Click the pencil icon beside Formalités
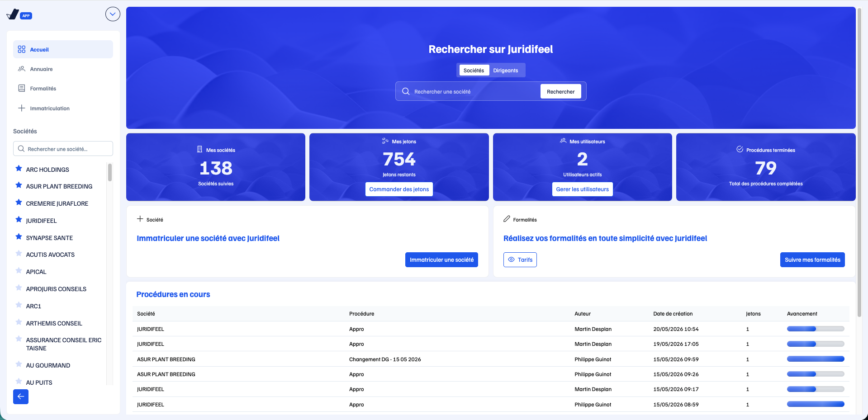The width and height of the screenshot is (868, 420). click(x=507, y=219)
